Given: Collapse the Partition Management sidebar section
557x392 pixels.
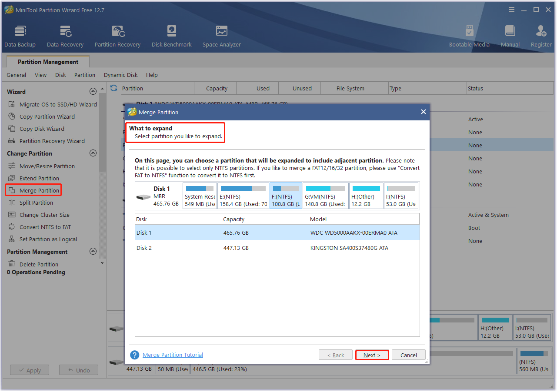Looking at the screenshot, I should coord(93,252).
